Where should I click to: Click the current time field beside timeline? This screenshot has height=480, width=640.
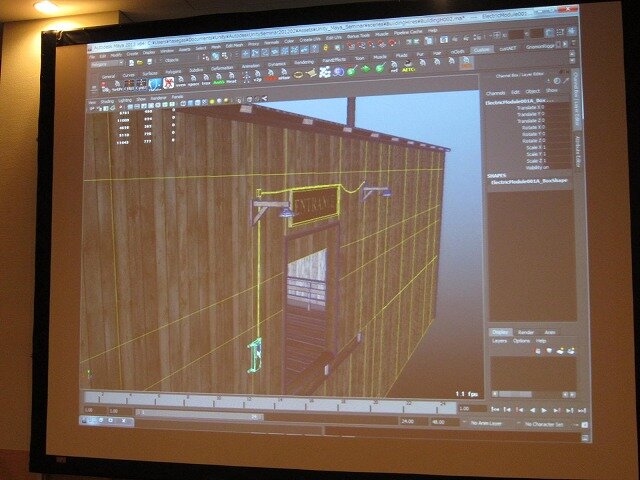(x=472, y=408)
